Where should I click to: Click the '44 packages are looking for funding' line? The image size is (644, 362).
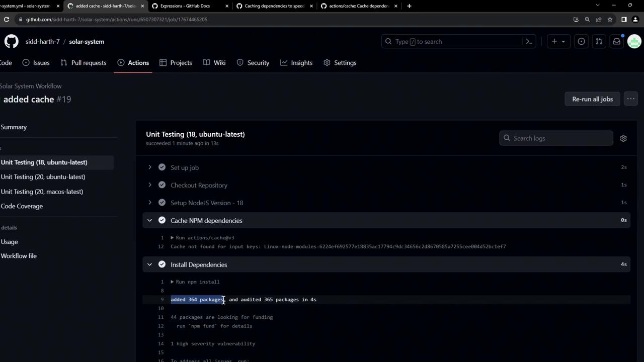(221, 317)
